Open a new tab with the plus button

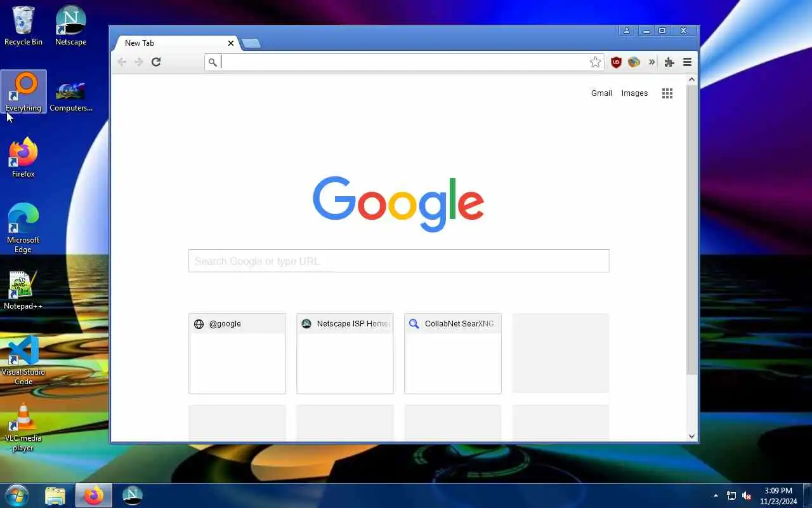pos(251,43)
